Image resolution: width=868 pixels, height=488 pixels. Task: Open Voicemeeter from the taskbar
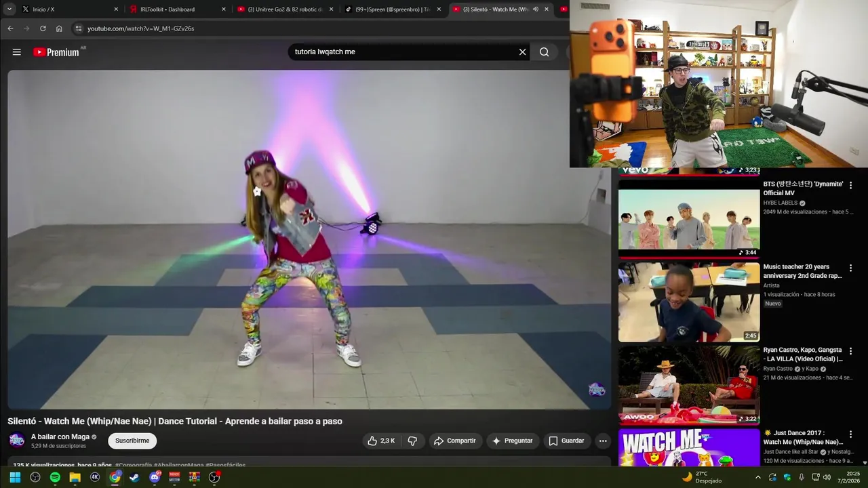click(x=174, y=477)
